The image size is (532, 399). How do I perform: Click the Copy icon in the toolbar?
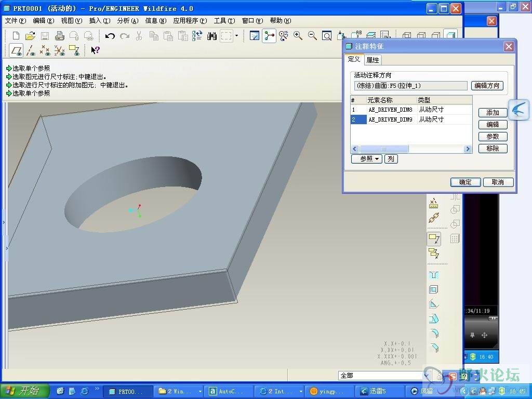154,36
